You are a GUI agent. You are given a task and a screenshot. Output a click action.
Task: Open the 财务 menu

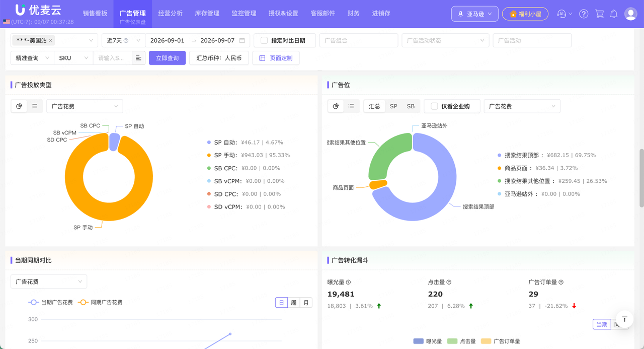pos(354,13)
